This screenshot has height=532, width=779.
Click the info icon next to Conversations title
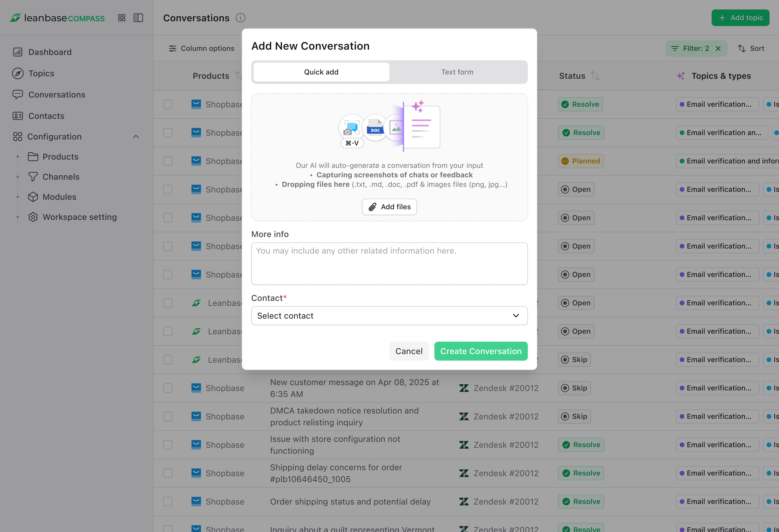(x=240, y=18)
